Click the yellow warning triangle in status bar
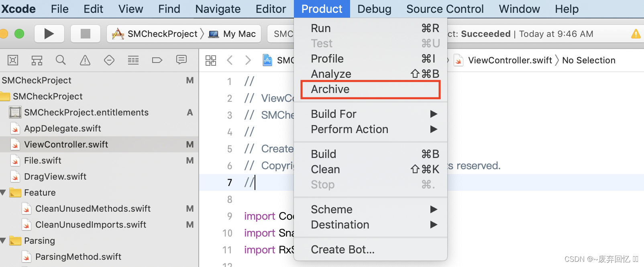644x267 pixels. click(636, 34)
